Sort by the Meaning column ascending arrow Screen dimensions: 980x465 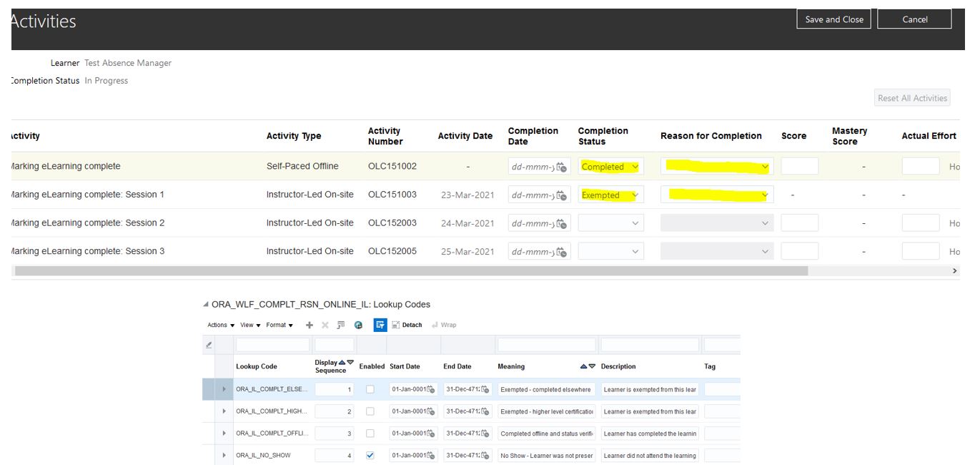coord(583,366)
